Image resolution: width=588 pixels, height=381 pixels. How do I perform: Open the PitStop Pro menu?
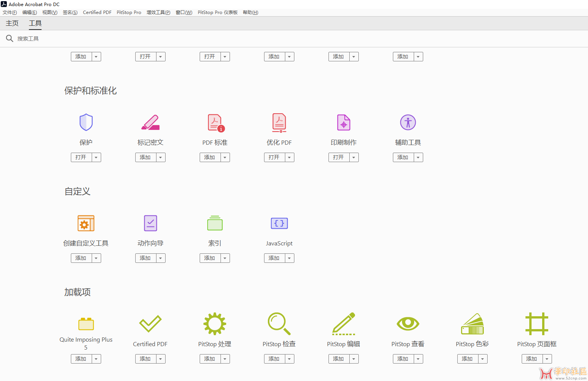129,12
